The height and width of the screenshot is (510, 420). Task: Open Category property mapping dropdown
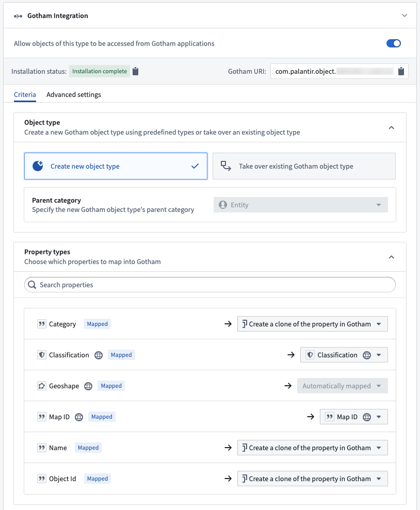[313, 324]
